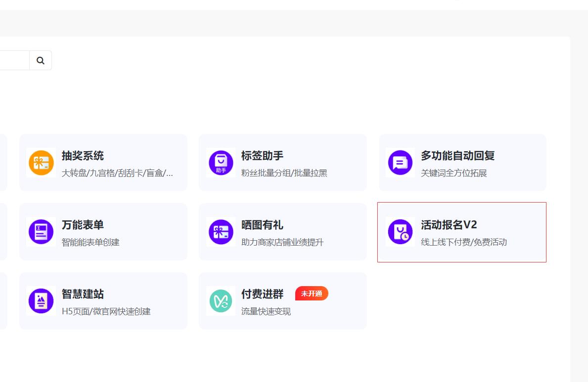Open 智慧建站 title
588x382 pixels.
[83, 294]
